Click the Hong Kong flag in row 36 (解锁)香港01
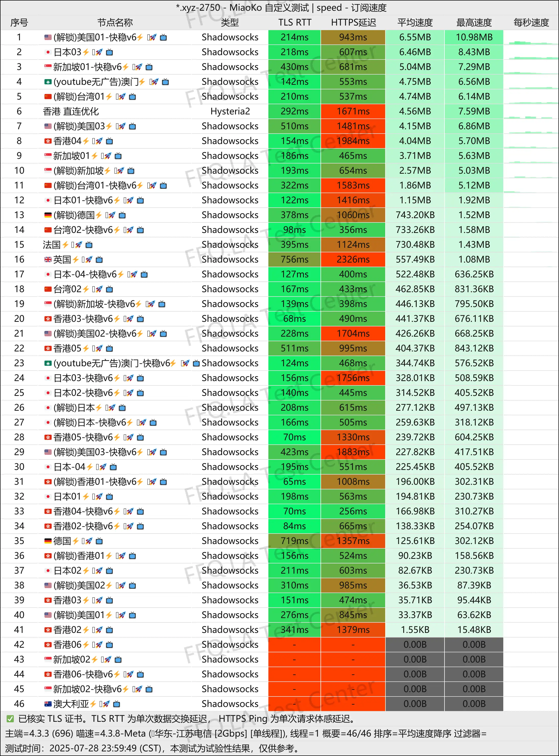 [x=48, y=556]
